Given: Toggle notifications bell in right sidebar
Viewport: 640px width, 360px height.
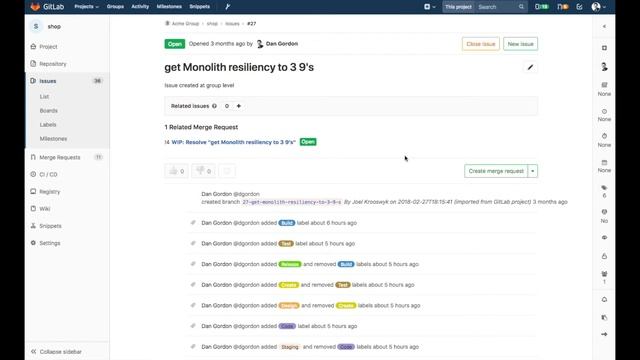Looking at the screenshot, I should coord(604,300).
